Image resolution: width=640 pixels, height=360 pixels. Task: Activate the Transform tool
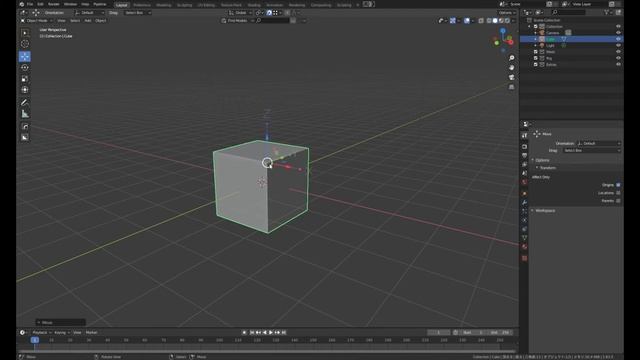(x=25, y=89)
